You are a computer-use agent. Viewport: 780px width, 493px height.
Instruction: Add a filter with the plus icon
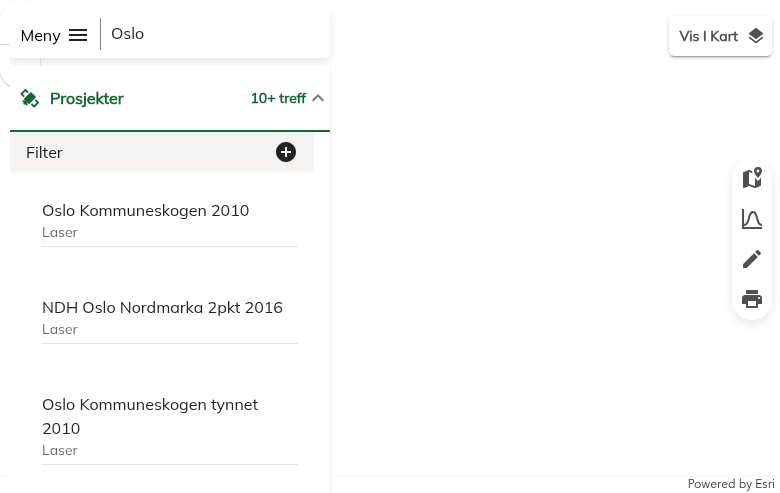[286, 152]
